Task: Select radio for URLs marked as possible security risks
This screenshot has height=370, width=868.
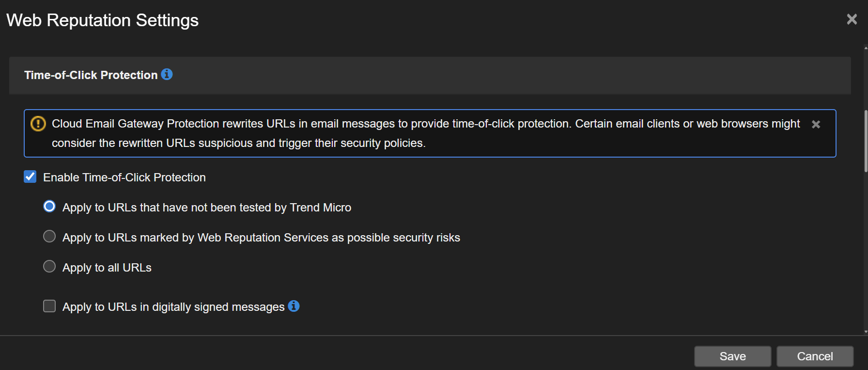Action: 49,237
